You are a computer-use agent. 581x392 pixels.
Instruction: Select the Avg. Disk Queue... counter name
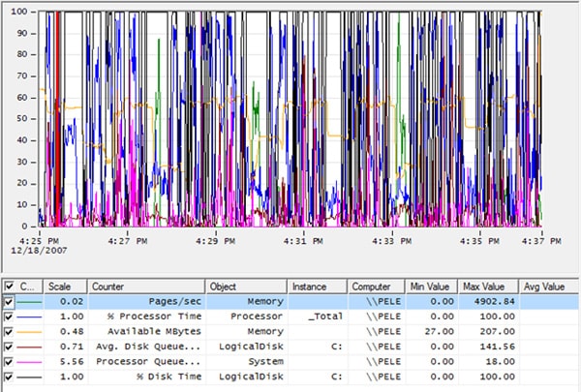click(148, 347)
